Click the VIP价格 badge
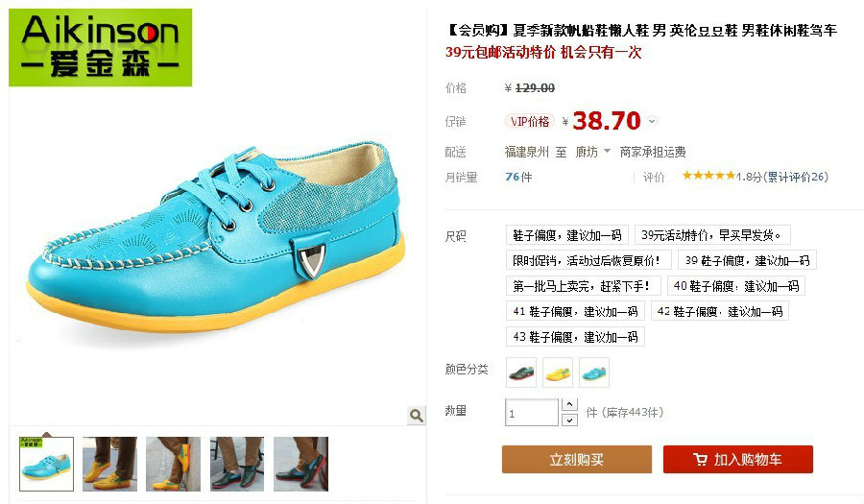This screenshot has height=504, width=864. point(530,121)
